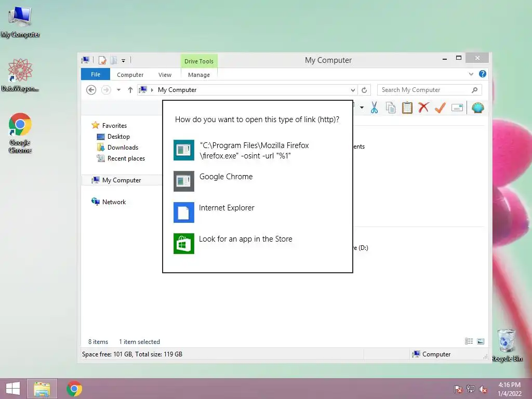Open the link with Firefox
This screenshot has height=399, width=532.
coord(257,150)
